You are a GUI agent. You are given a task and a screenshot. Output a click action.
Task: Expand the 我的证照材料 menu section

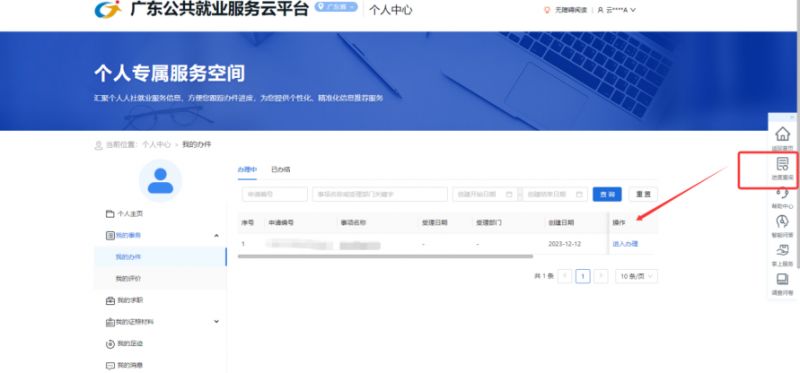pyautogui.click(x=216, y=321)
